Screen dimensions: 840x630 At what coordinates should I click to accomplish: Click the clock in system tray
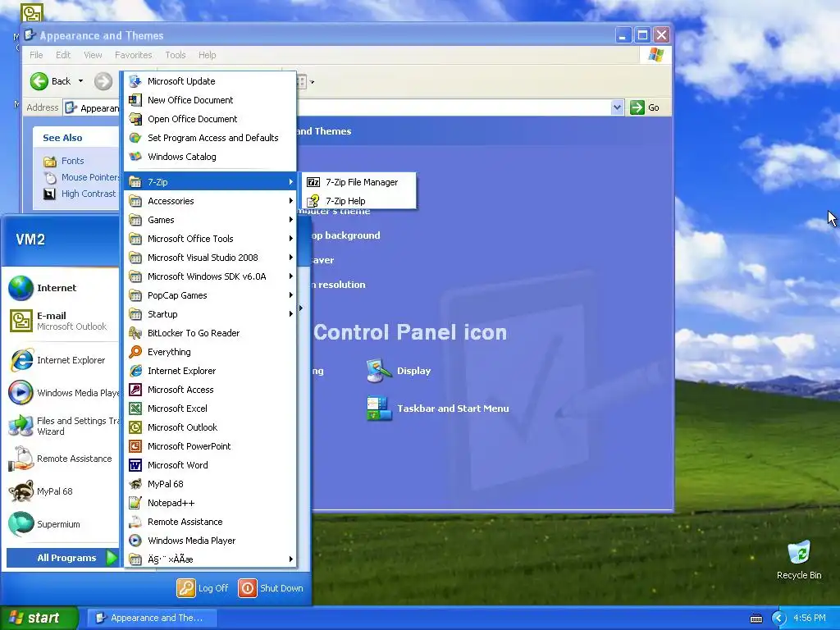pyautogui.click(x=810, y=618)
